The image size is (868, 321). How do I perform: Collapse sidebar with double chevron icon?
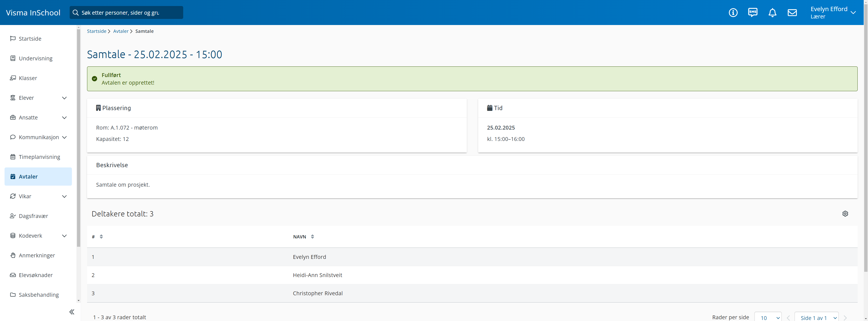[x=72, y=312]
